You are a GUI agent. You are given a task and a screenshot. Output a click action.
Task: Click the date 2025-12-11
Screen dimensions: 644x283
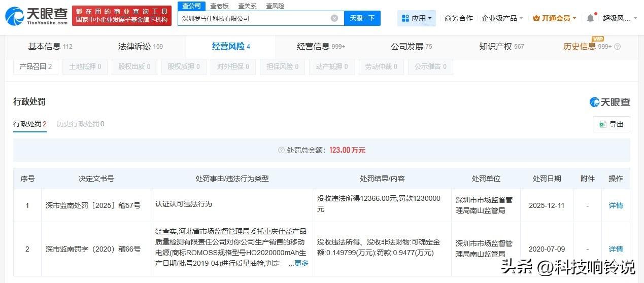coord(547,205)
